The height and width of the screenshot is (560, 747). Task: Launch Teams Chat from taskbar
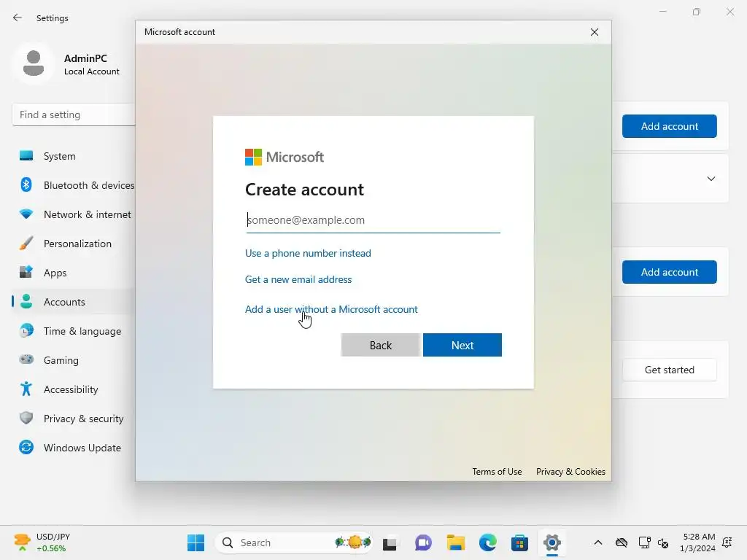point(423,542)
